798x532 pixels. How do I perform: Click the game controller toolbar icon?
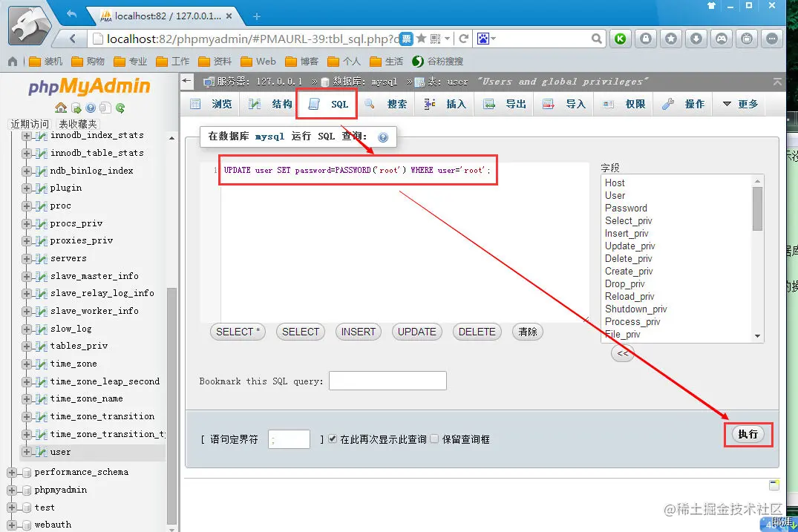[x=722, y=39]
